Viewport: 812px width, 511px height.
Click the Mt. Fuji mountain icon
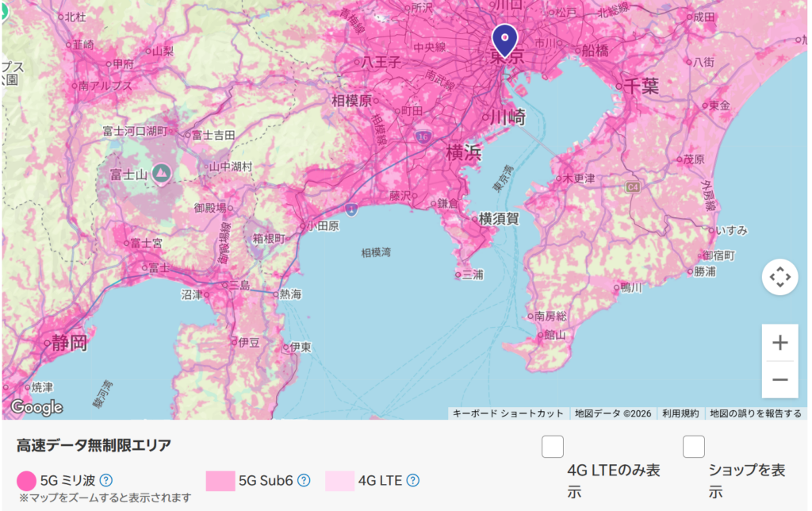[x=162, y=171]
